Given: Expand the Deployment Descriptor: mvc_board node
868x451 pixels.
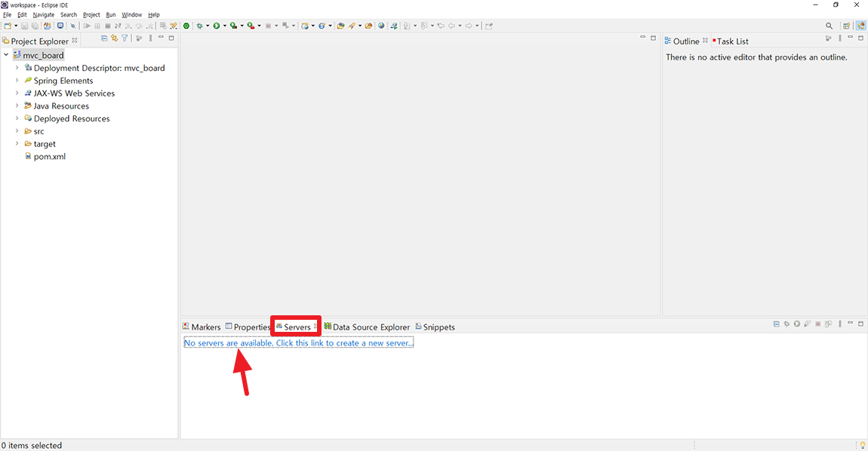Looking at the screenshot, I should coord(17,68).
